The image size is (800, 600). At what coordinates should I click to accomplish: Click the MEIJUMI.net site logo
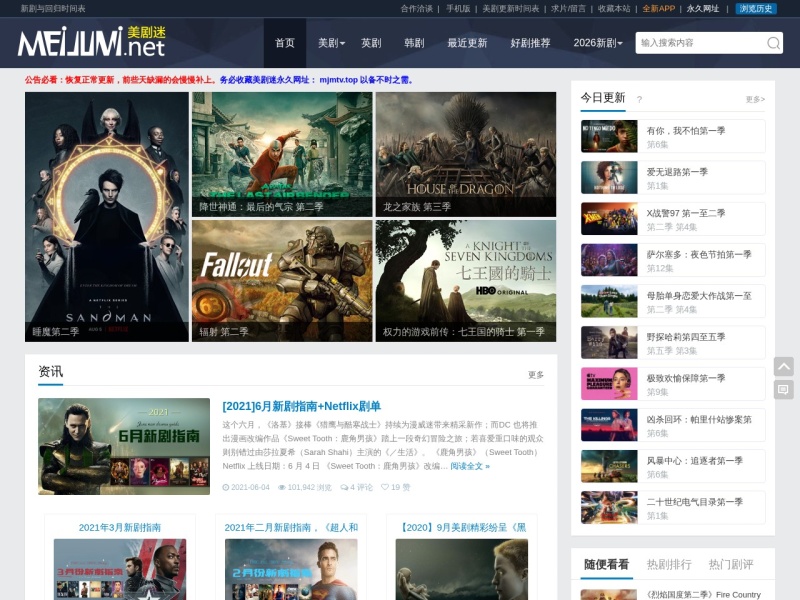(x=92, y=42)
